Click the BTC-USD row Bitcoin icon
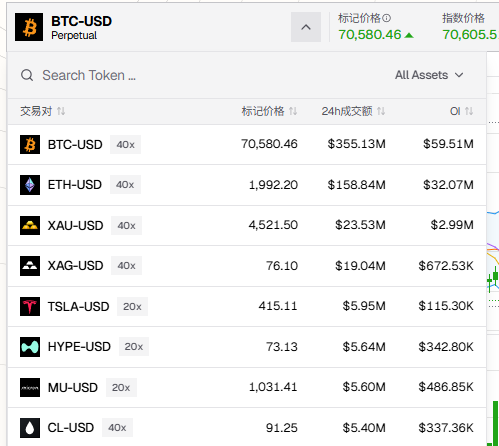Viewport: 499px width, 446px height. pos(30,144)
